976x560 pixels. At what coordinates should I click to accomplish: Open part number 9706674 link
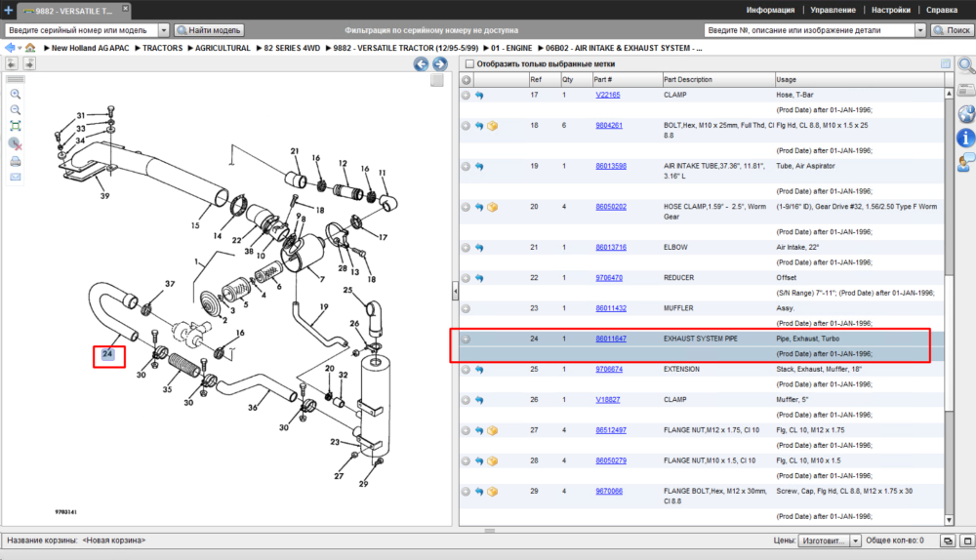(x=609, y=370)
